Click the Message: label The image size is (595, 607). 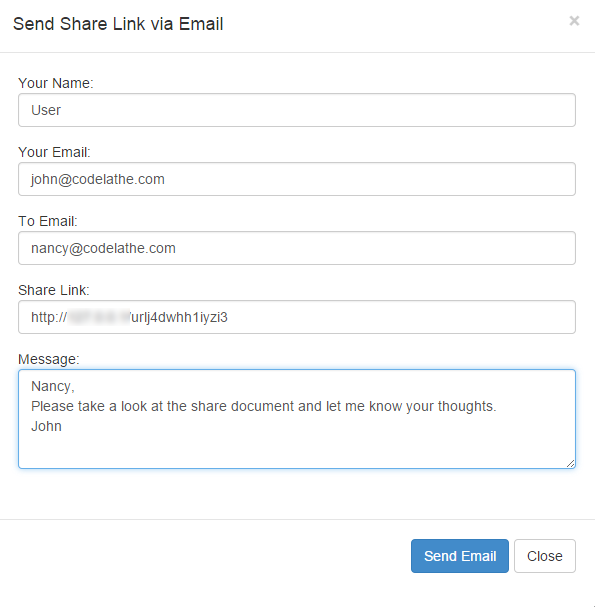[x=49, y=359]
